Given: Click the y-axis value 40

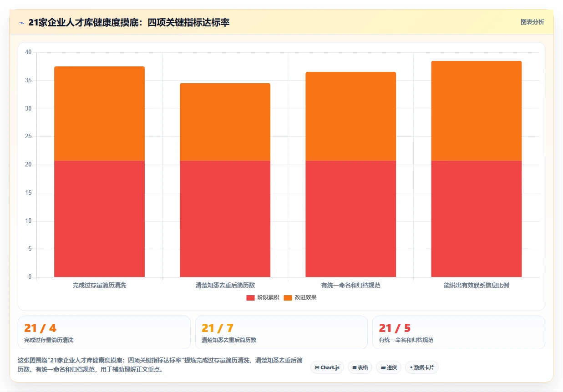Looking at the screenshot, I should click(28, 52).
